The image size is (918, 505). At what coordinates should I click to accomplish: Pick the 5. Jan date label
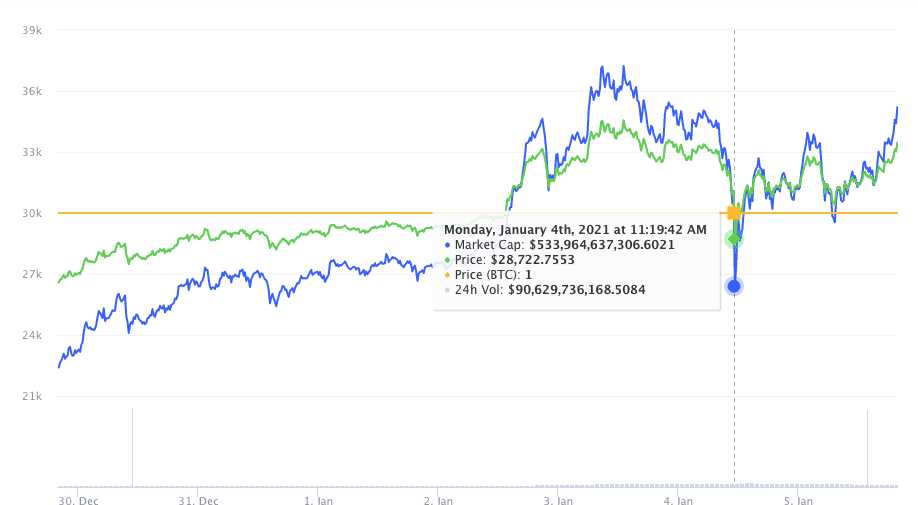[798, 500]
